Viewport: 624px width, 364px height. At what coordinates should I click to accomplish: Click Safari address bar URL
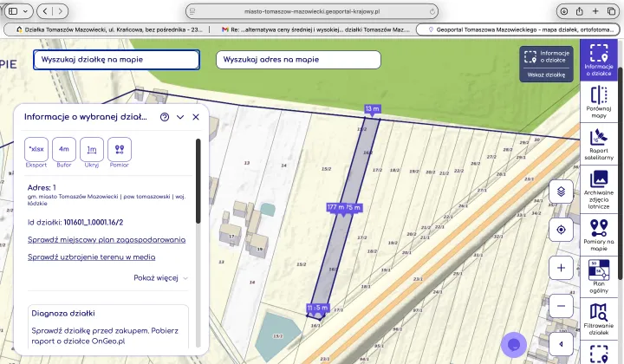tap(312, 11)
